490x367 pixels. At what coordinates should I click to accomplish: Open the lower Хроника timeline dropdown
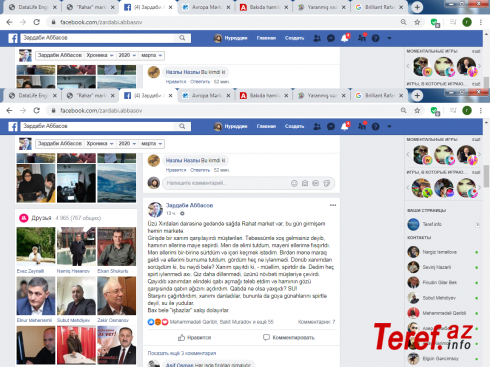[100, 144]
